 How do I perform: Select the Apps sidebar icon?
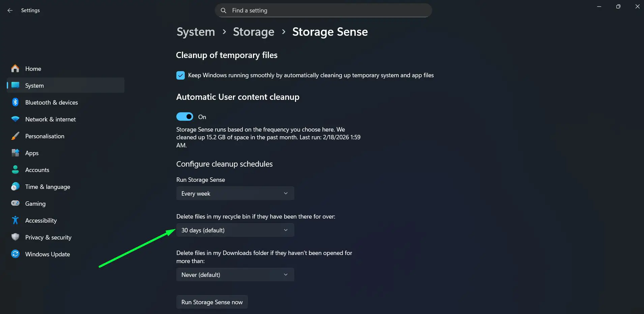(x=15, y=153)
